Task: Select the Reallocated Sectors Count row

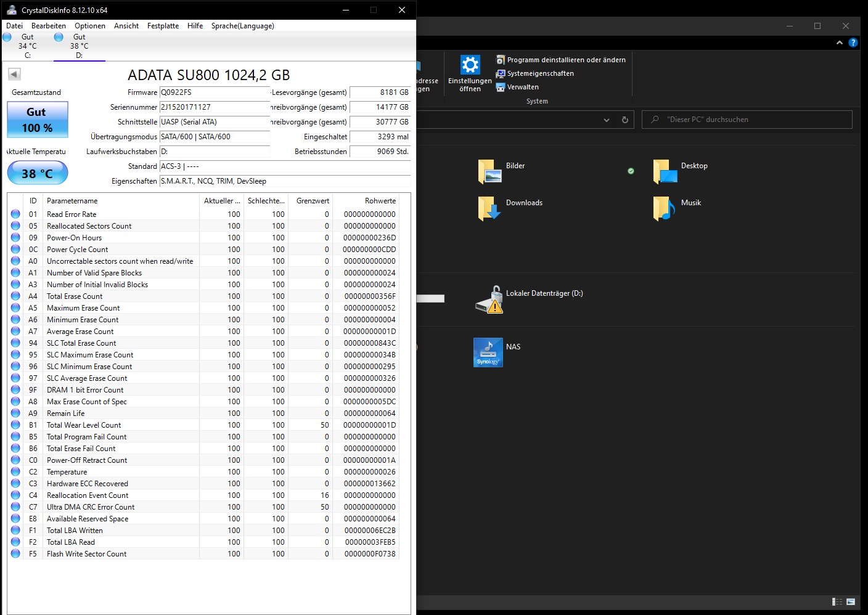Action: click(x=203, y=226)
